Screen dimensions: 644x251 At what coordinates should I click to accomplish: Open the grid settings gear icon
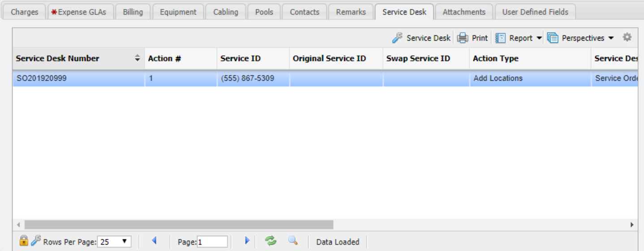click(627, 38)
